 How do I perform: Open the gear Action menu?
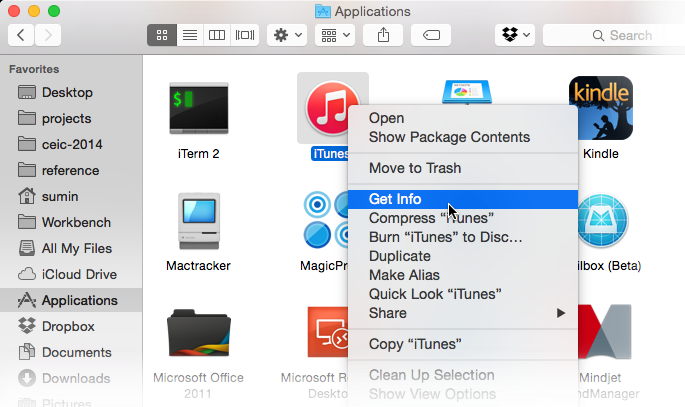(x=287, y=35)
